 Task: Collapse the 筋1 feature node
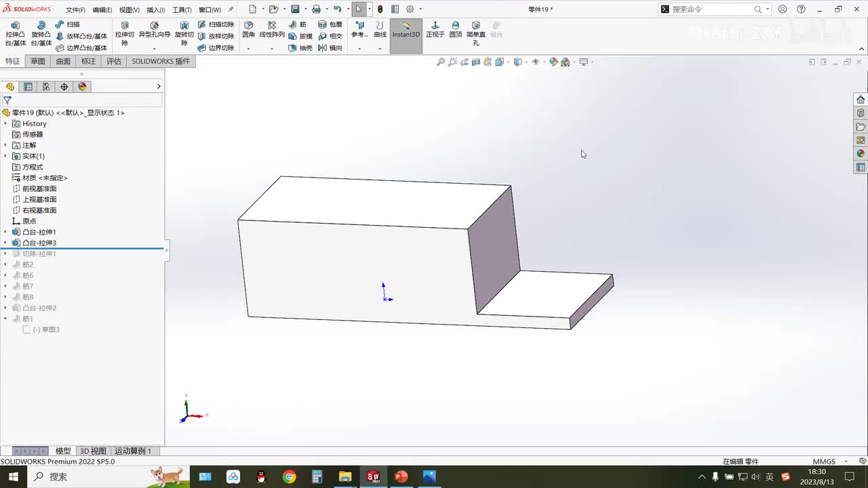coord(5,319)
